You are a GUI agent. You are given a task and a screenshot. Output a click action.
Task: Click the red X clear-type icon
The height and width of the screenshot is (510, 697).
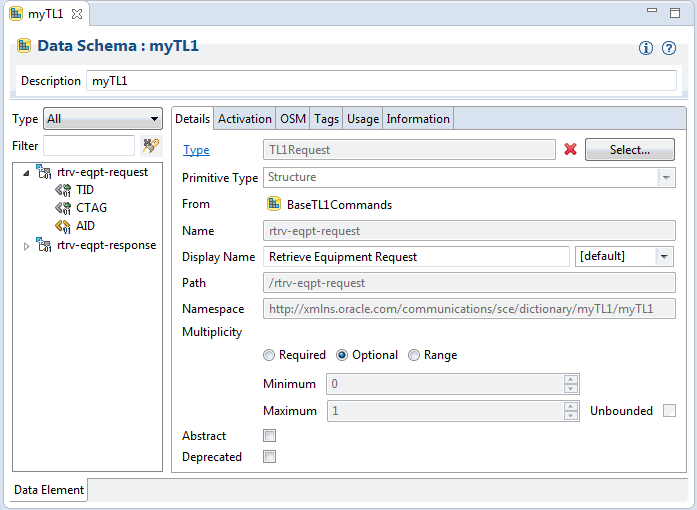coord(570,149)
